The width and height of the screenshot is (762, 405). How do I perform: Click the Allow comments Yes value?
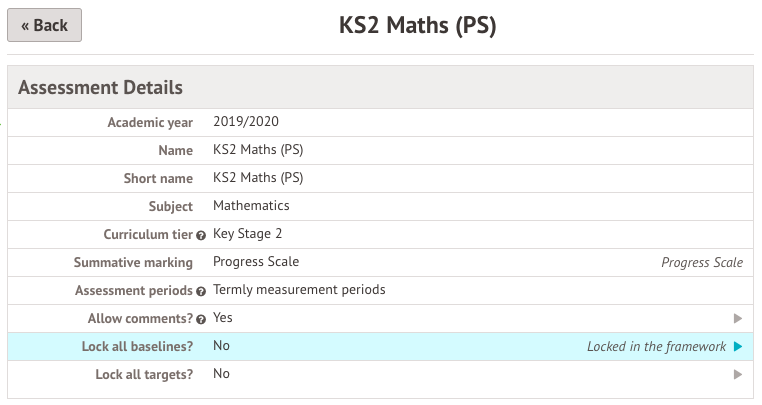(223, 318)
